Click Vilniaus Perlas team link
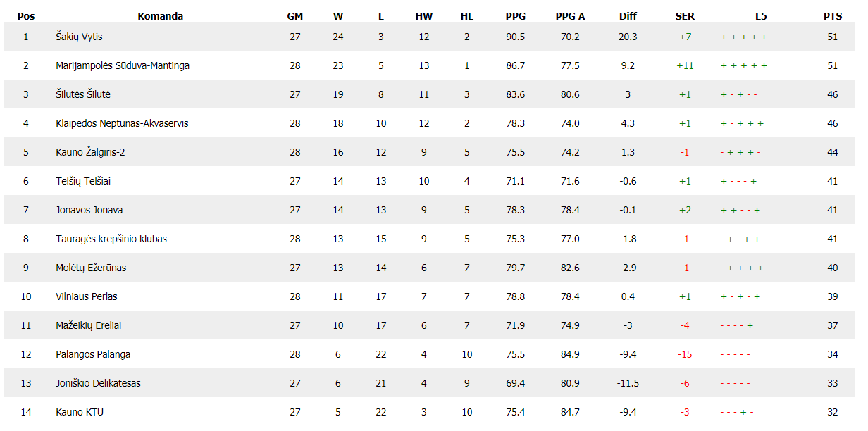 [87, 296]
